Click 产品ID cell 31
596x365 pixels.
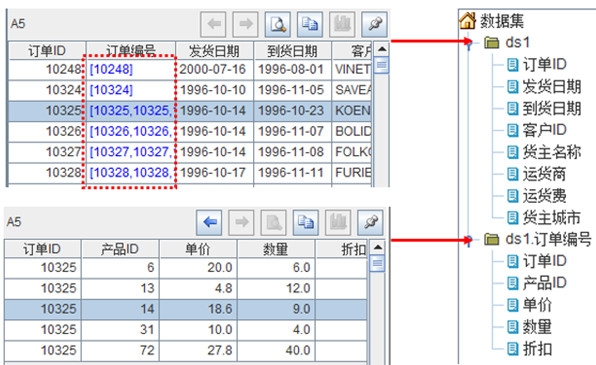120,330
